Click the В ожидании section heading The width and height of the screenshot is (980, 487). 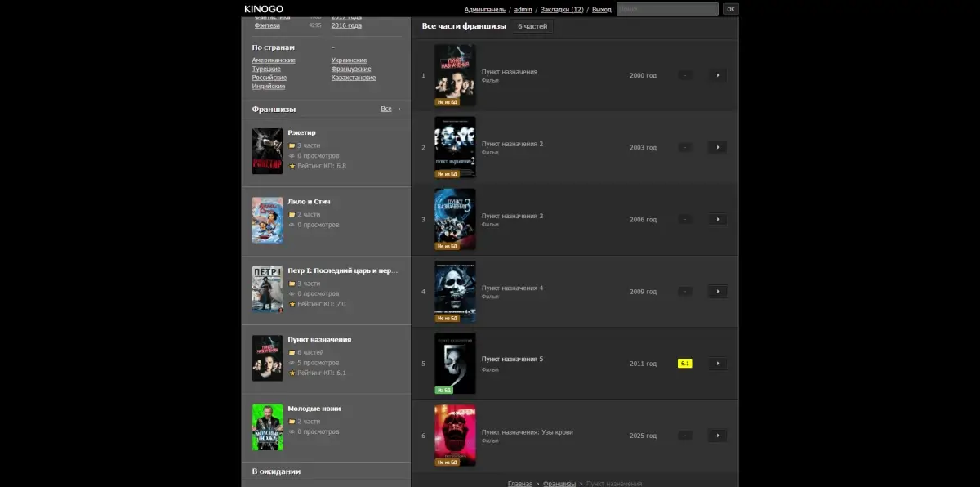coord(276,471)
